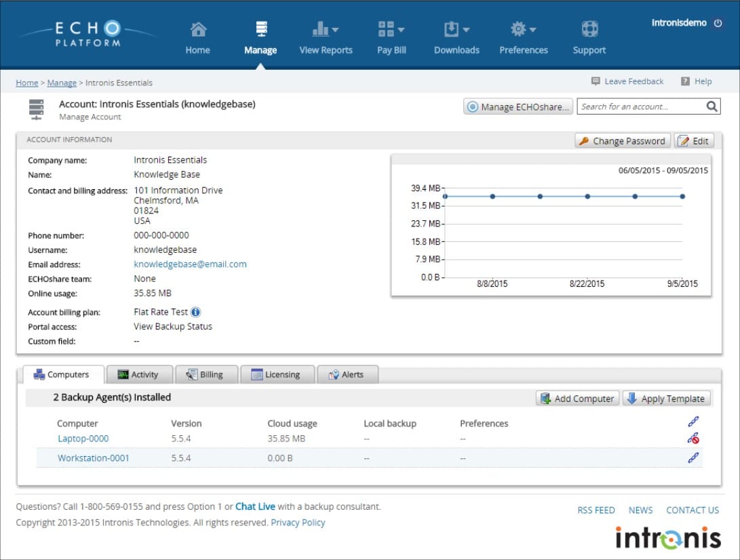This screenshot has height=560, width=740.
Task: Open the Manage server icon
Action: pos(261,29)
